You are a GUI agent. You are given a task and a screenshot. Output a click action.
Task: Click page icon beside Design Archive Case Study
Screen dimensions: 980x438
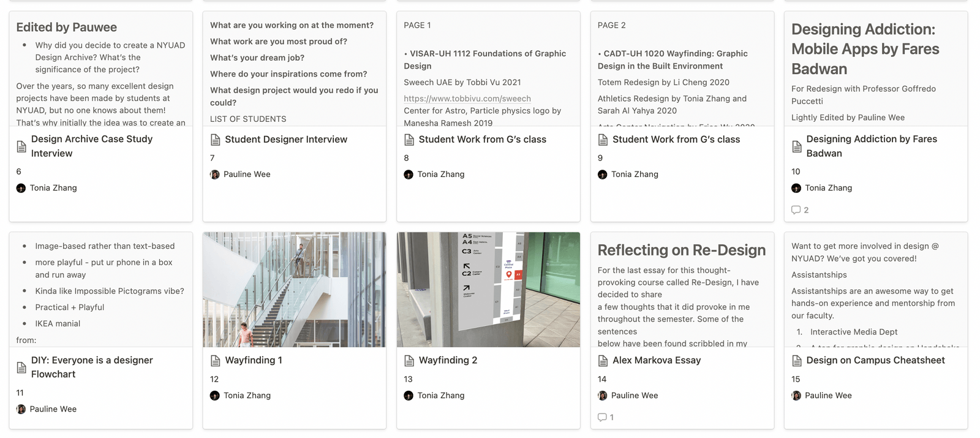pyautogui.click(x=21, y=146)
